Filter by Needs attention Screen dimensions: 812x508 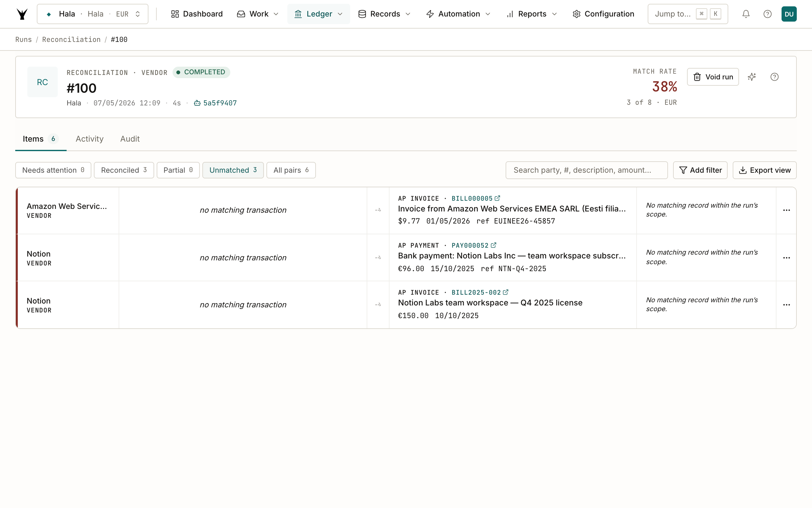[x=53, y=170]
